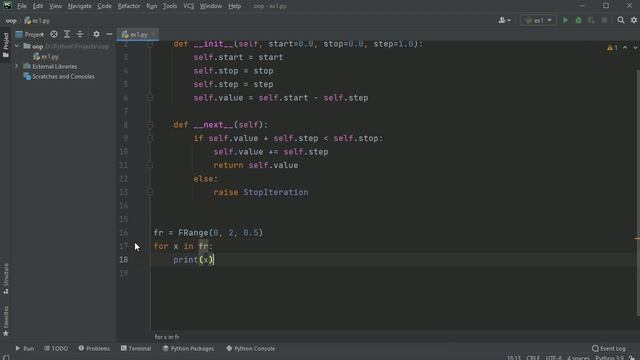Open the Run tool window button

(24, 348)
